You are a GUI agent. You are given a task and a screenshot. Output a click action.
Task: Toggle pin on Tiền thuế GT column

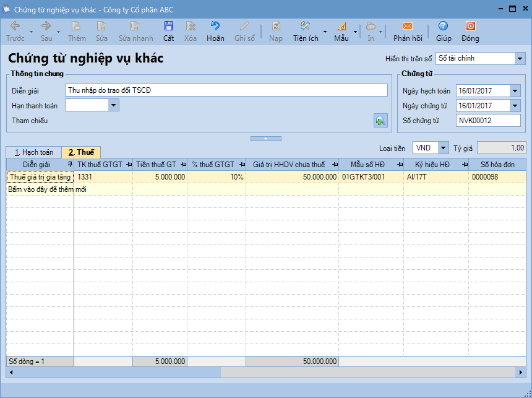coord(182,165)
